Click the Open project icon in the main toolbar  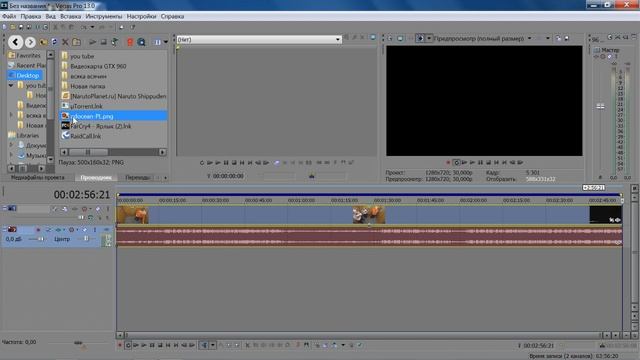click(x=13, y=27)
